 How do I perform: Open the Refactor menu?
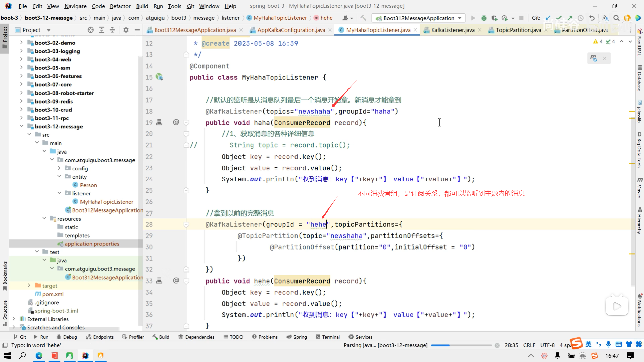[120, 6]
